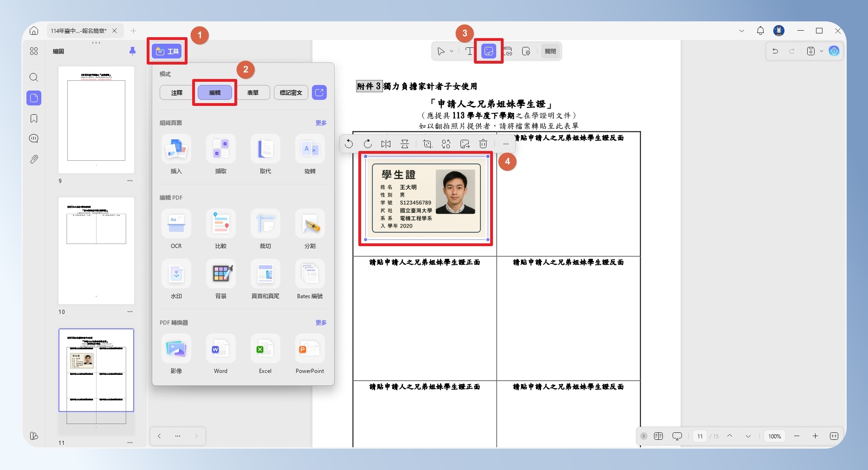Expand the select cursor tool dropdown
868x470 pixels.
(452, 51)
